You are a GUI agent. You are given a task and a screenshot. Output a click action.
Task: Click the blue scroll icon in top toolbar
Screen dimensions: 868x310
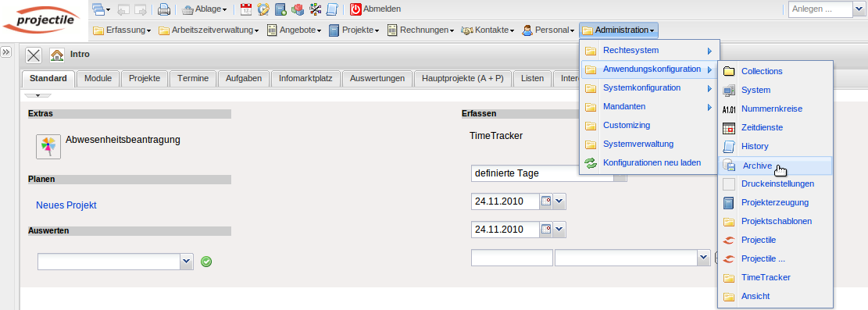point(332,9)
